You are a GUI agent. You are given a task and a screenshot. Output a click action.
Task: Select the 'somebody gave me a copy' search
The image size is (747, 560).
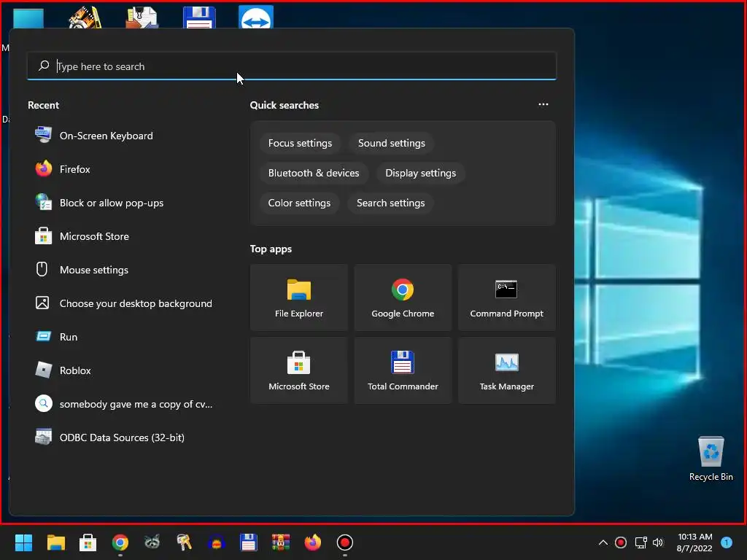click(125, 404)
